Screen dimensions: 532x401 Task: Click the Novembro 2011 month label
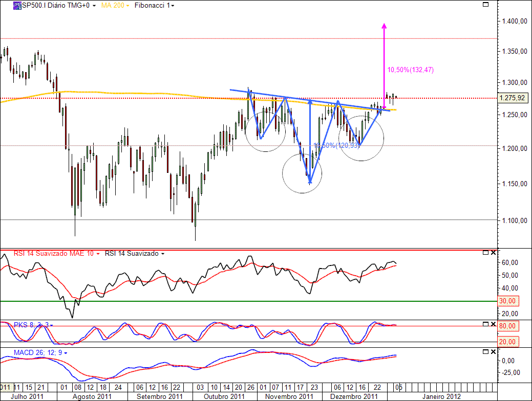[289, 396]
